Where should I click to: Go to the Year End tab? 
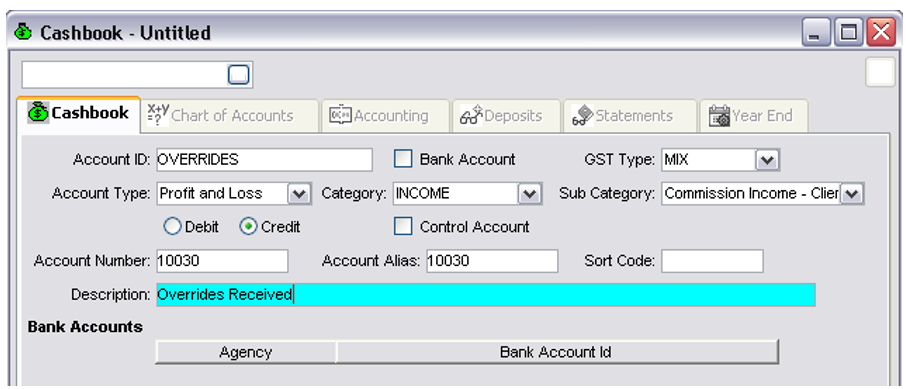753,116
